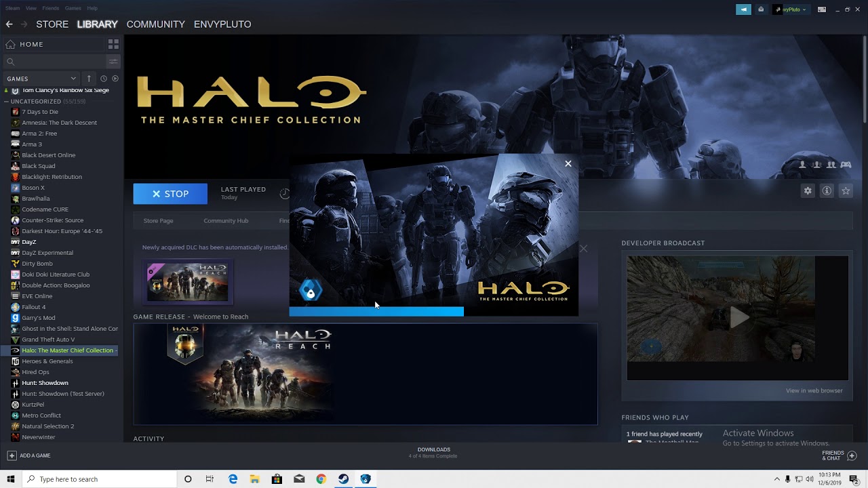Click the sort ascending arrow in Games header

(x=89, y=79)
